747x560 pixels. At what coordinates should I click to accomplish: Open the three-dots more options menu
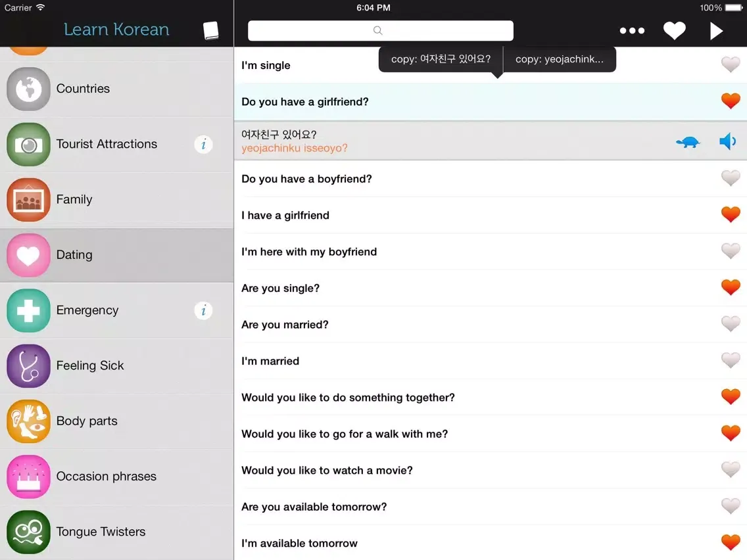pyautogui.click(x=632, y=31)
